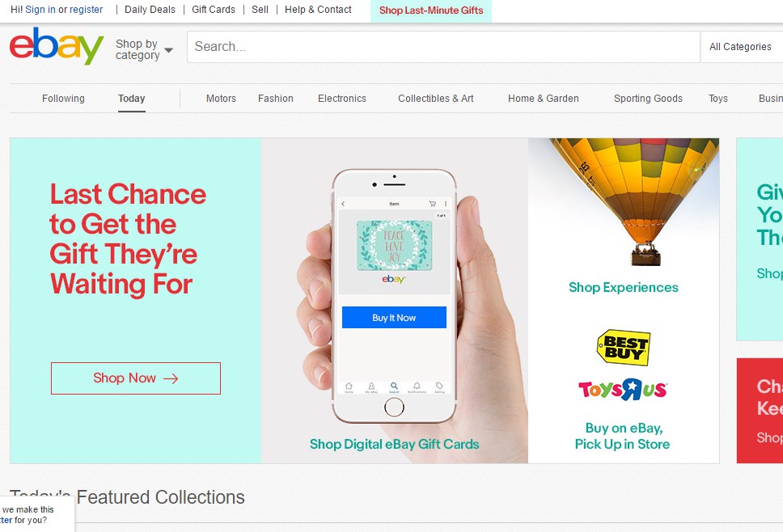Open Shop Last-Minute Gifts promo
This screenshot has width=783, height=532.
[x=431, y=11]
